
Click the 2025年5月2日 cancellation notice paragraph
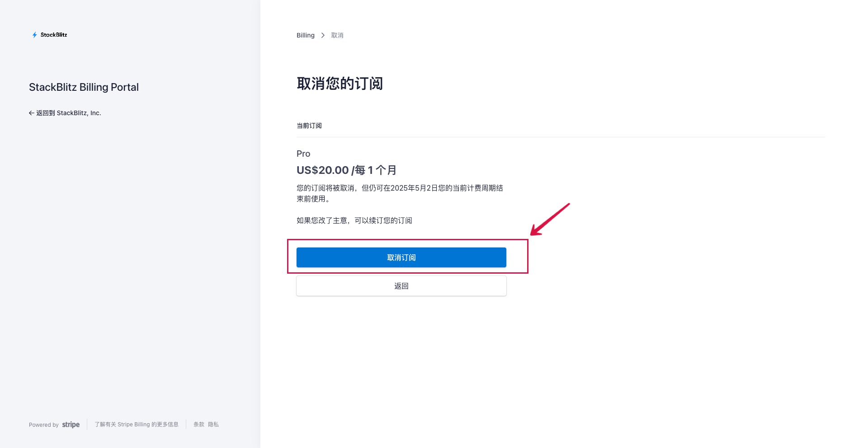[x=400, y=193]
